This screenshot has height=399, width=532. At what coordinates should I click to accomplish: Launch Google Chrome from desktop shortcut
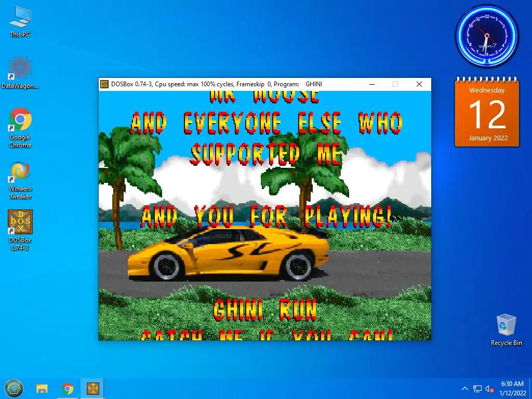20,128
